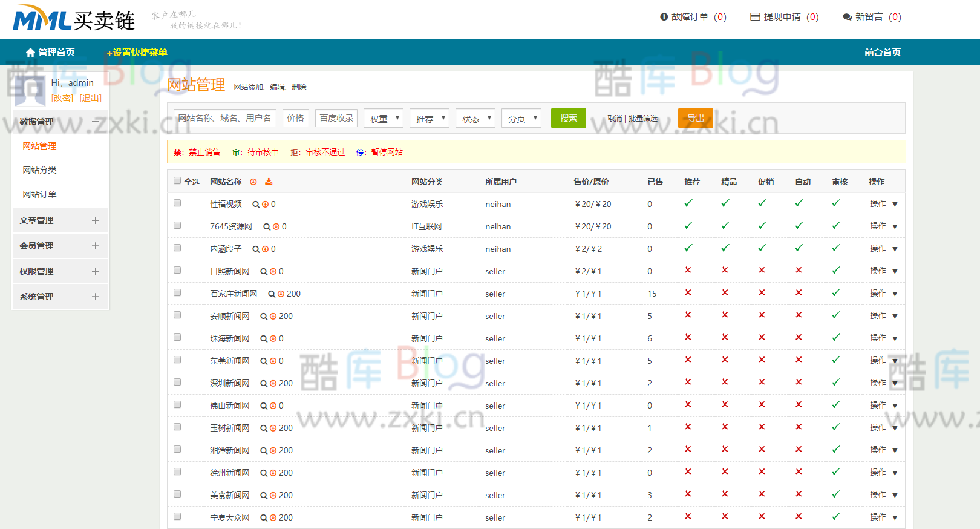980x529 pixels.
Task: Check the checkbox for 7645资源网 row
Action: [x=177, y=225]
